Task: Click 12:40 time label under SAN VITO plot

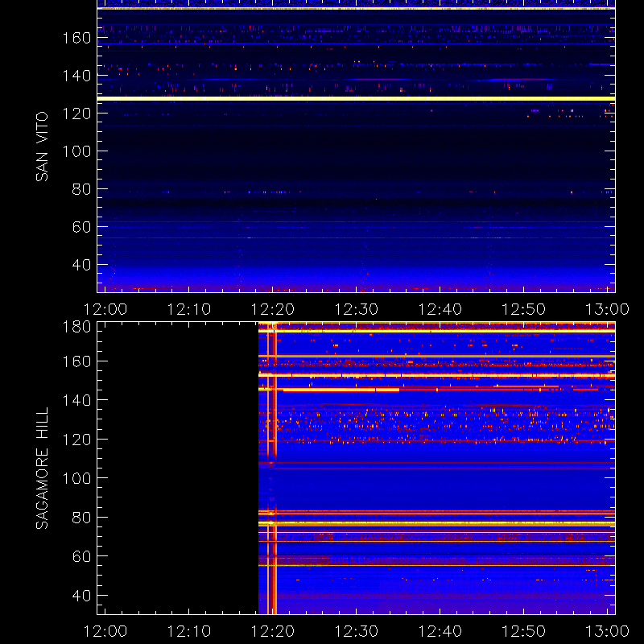Action: click(x=440, y=309)
